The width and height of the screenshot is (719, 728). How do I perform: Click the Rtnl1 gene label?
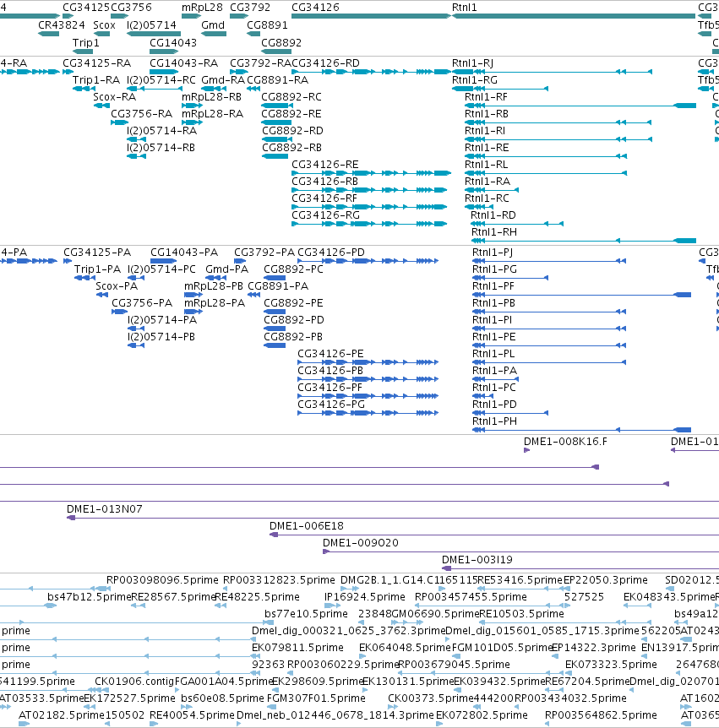[x=464, y=8]
